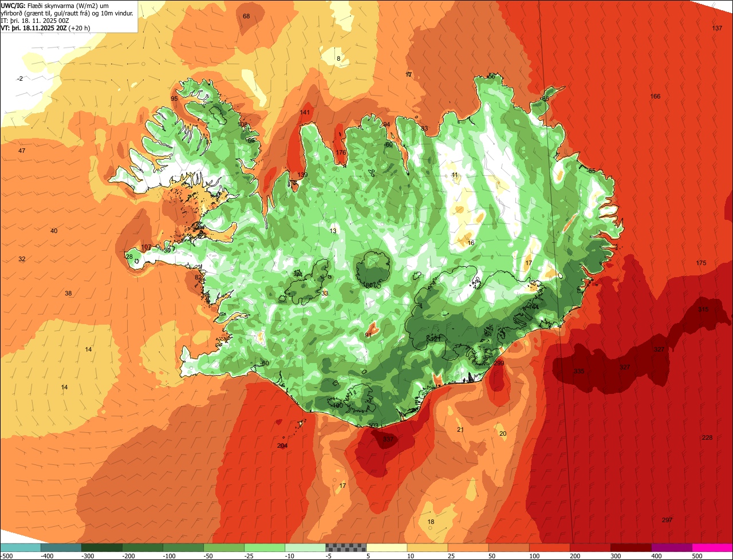The height and width of the screenshot is (560, 733).
Task: Click the -300 to -200 darkest green legend swatch
Action: (x=102, y=547)
